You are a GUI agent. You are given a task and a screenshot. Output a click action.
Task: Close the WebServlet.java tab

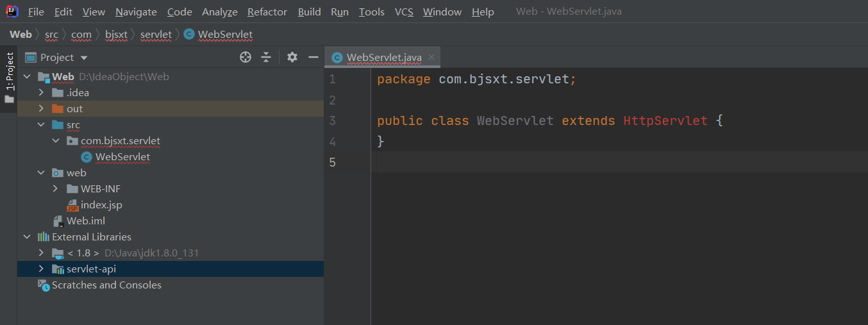point(431,57)
